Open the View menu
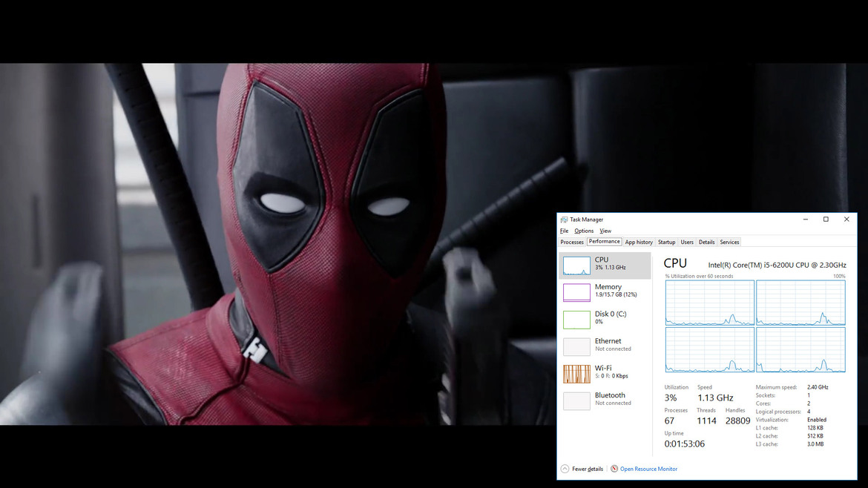868x488 pixels. pyautogui.click(x=605, y=231)
